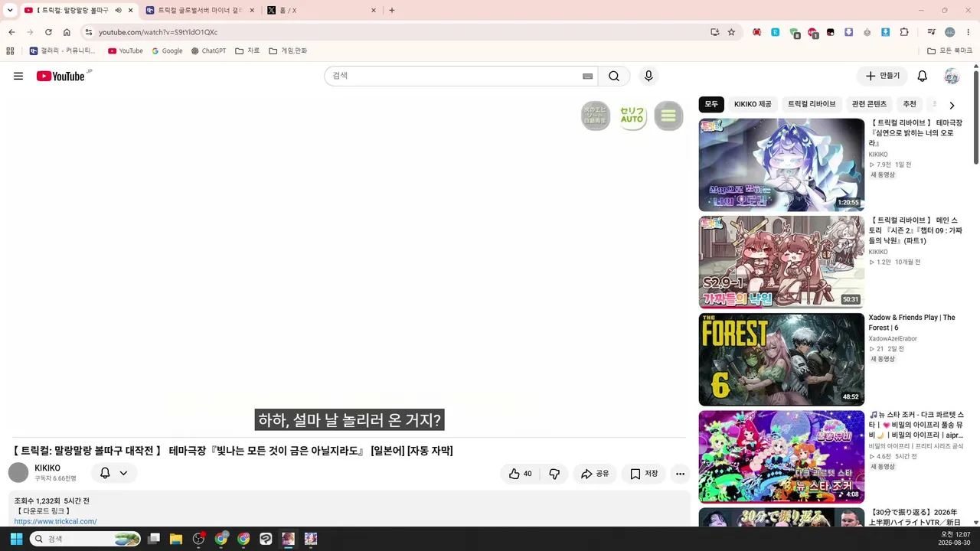Screen dimensions: 980x551
Task: Open the YouTube account avatar menu
Action: 952,76
